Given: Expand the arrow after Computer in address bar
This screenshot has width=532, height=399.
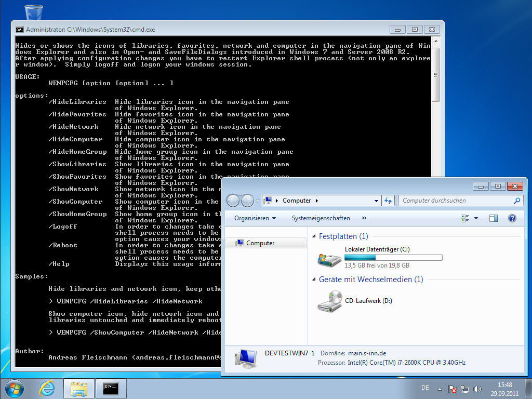Looking at the screenshot, I should [316, 201].
